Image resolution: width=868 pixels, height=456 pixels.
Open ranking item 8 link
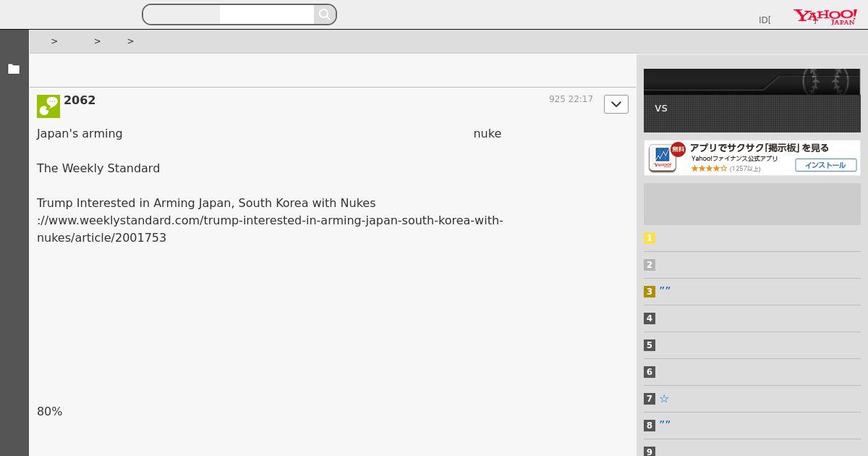point(665,425)
